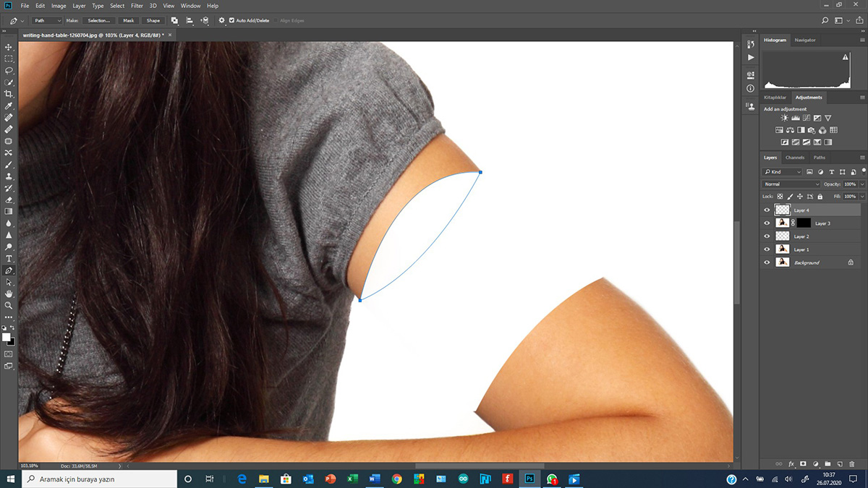868x488 pixels.
Task: Switch to the Channels tab
Action: [x=795, y=158]
